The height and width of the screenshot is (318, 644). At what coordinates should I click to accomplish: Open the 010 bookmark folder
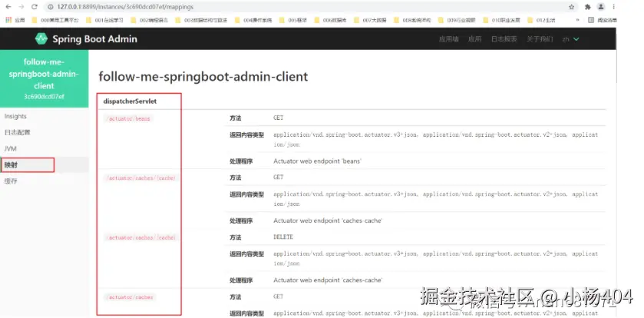(x=501, y=20)
